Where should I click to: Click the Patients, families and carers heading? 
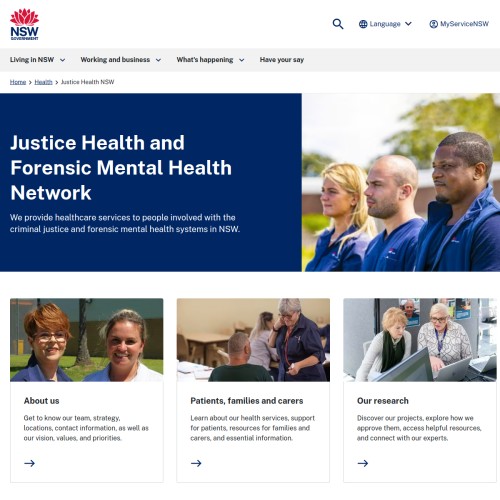pyautogui.click(x=247, y=401)
